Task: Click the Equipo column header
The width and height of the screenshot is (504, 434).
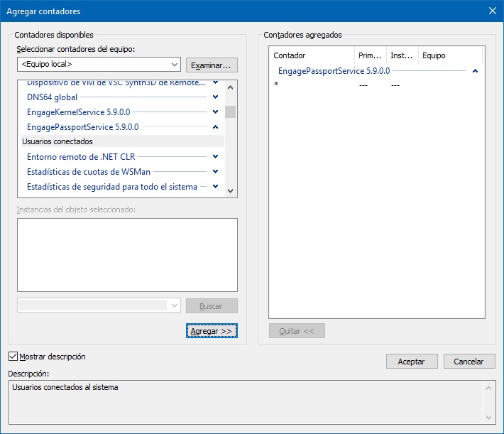Action: (449, 55)
